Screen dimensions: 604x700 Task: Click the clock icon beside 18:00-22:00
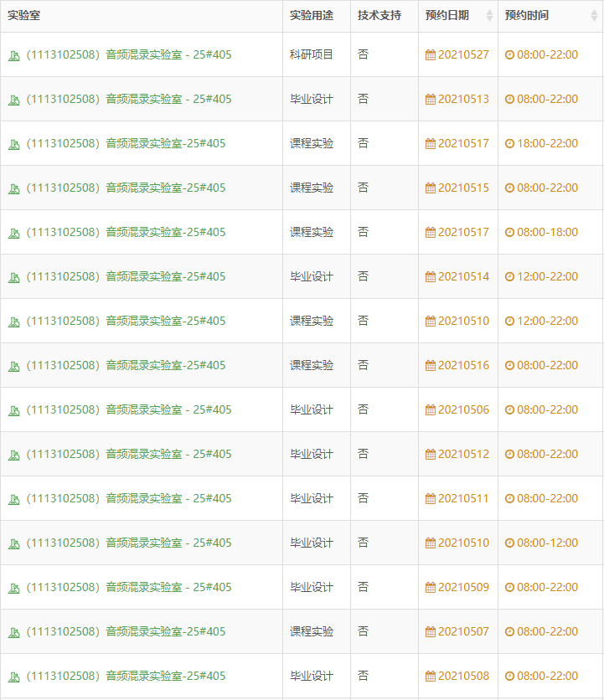coord(509,143)
